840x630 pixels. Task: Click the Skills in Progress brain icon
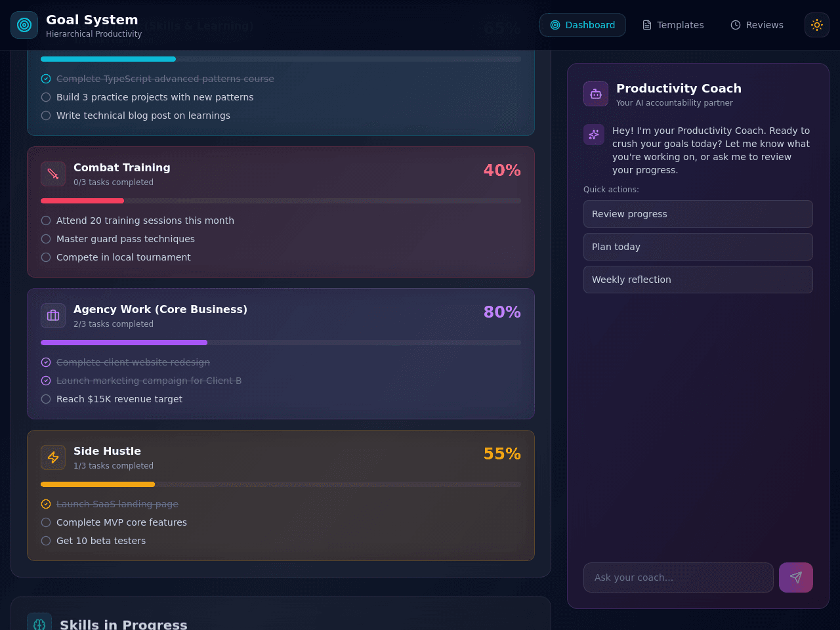[39, 624]
